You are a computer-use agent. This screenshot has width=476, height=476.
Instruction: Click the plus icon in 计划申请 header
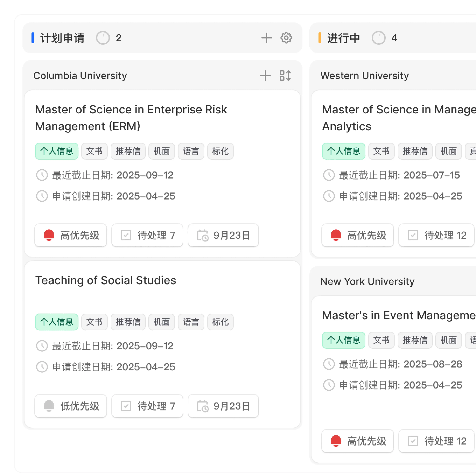(266, 38)
